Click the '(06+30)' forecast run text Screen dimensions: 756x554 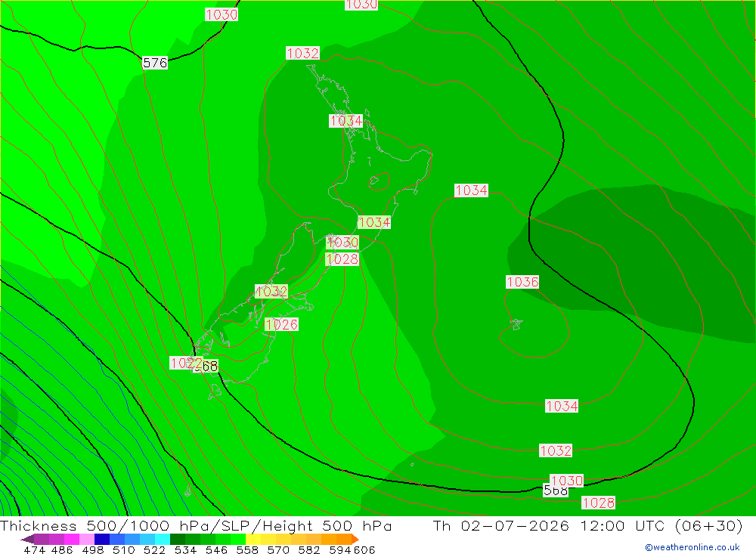coord(709,526)
